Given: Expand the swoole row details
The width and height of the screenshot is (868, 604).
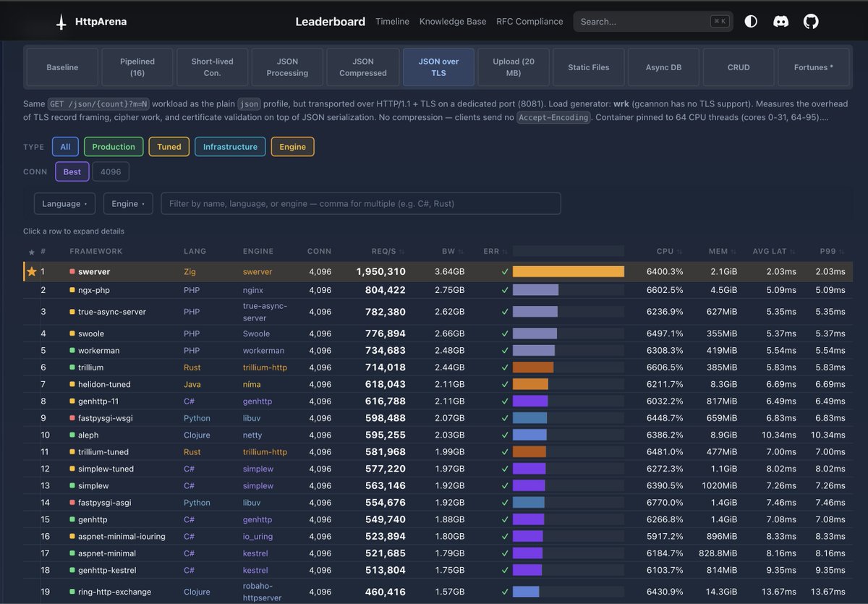Looking at the screenshot, I should coord(438,334).
